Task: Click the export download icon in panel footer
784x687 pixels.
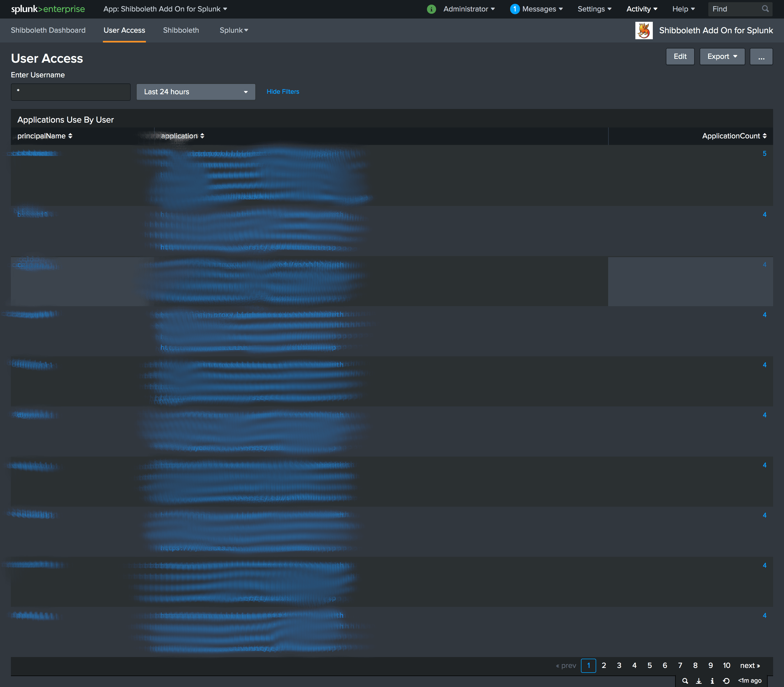Action: [699, 681]
